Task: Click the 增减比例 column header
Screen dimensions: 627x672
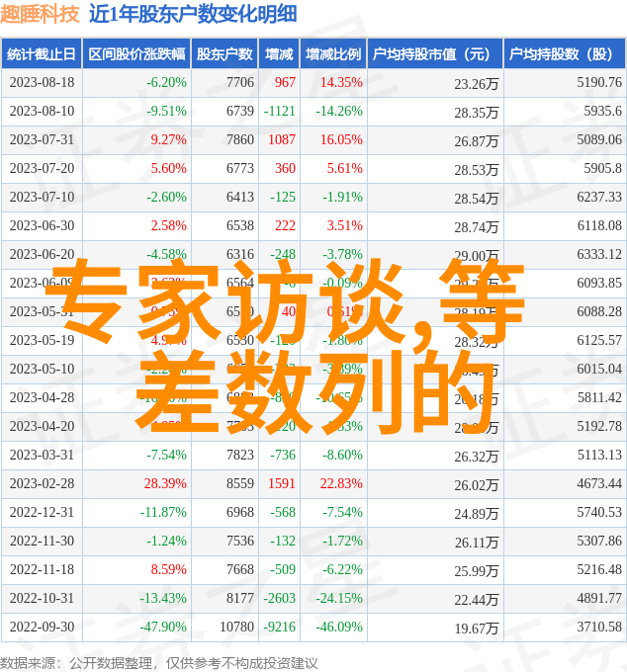Action: point(333,54)
